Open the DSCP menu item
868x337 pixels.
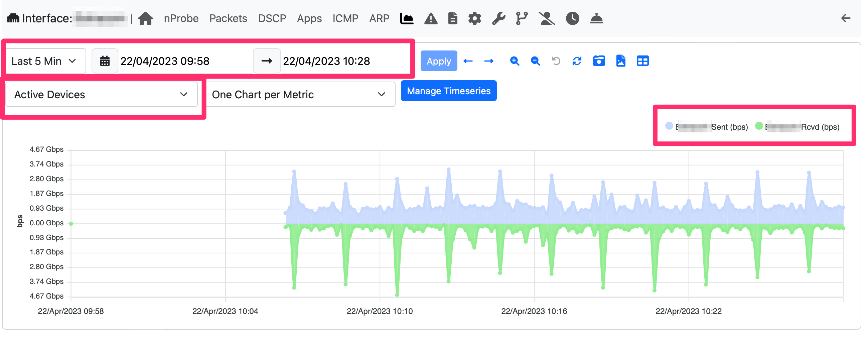[272, 18]
